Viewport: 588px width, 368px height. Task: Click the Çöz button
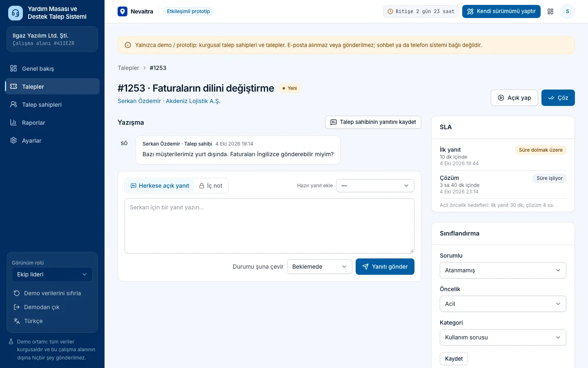(x=558, y=98)
